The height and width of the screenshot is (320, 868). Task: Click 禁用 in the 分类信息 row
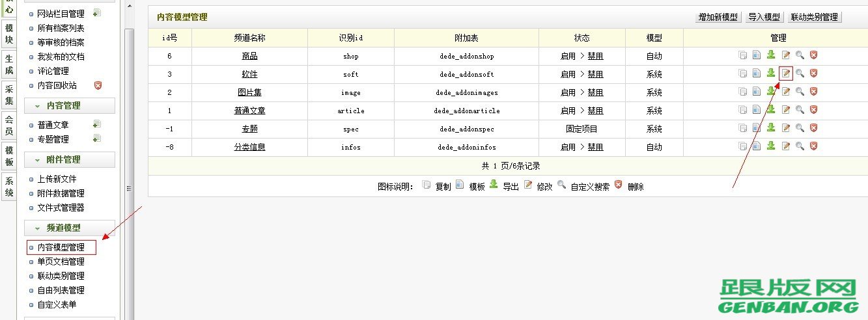pos(595,147)
